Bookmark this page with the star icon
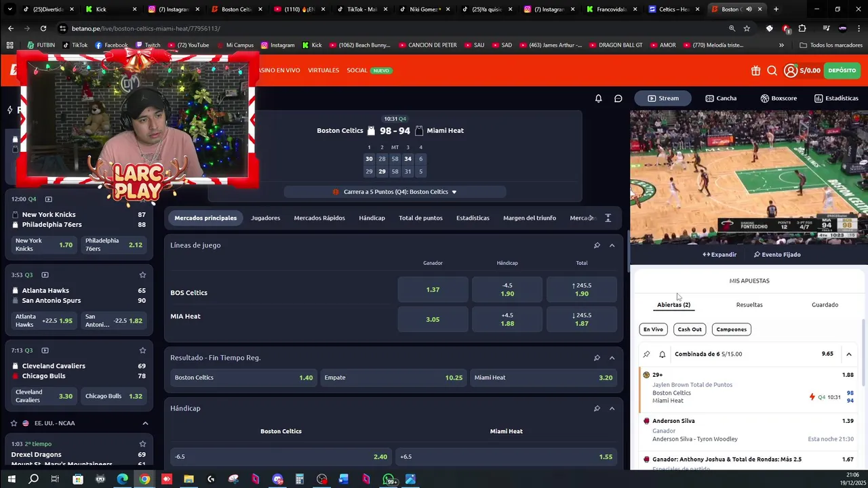Screen dimensions: 868x488 pos(747,28)
